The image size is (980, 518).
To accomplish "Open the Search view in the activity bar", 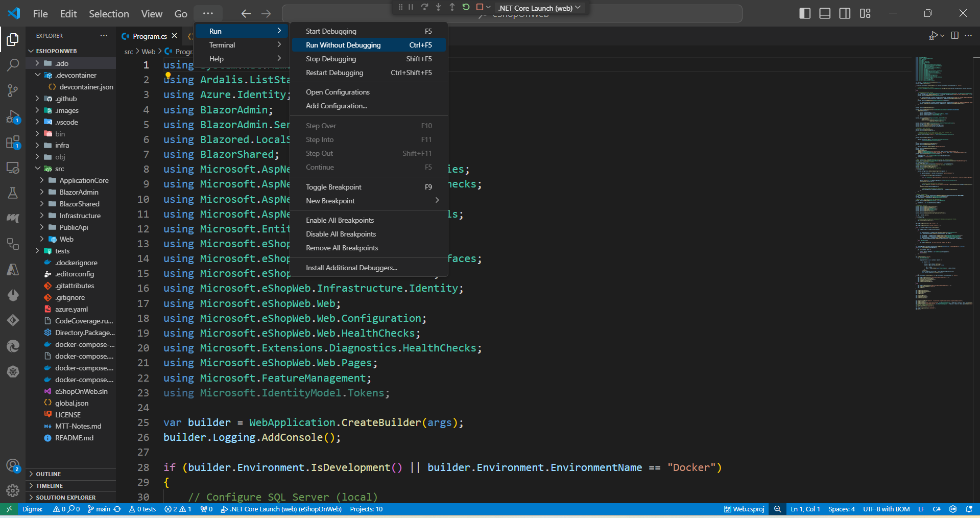I will point(13,65).
